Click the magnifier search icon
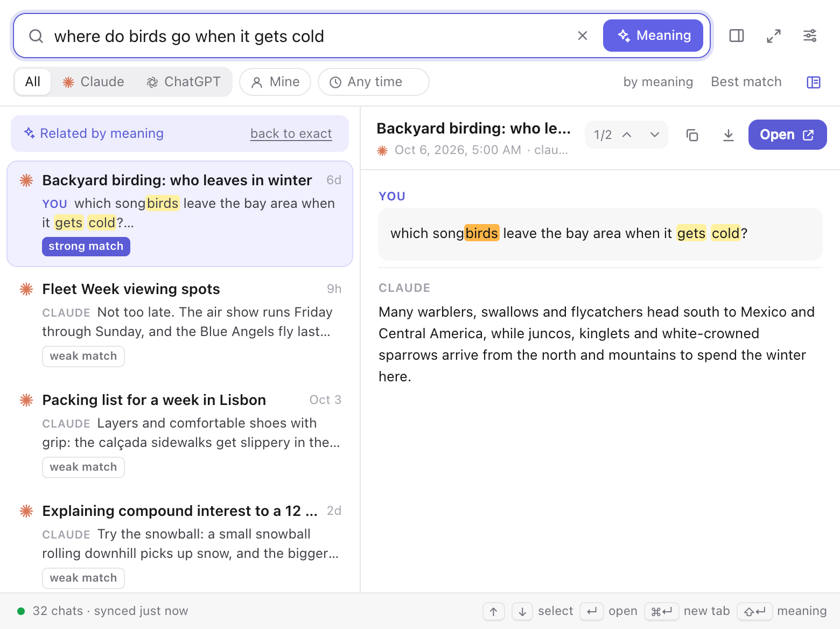Image resolution: width=840 pixels, height=629 pixels. (36, 36)
